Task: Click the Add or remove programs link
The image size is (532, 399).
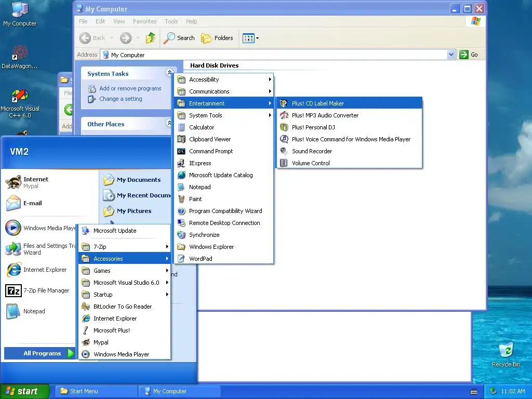Action: tap(130, 88)
